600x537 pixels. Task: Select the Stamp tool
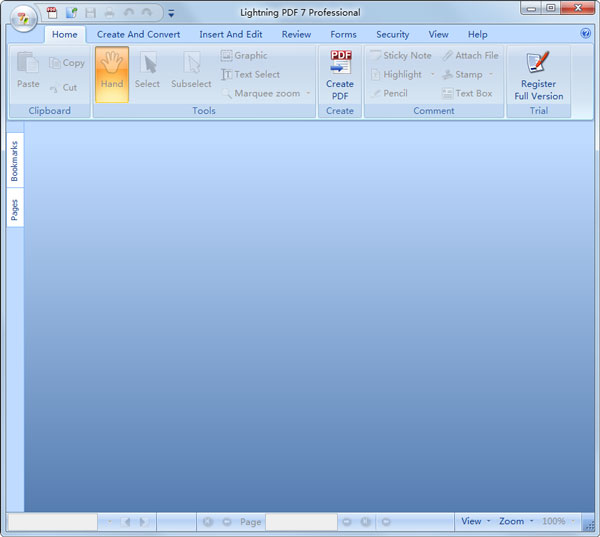click(x=462, y=75)
